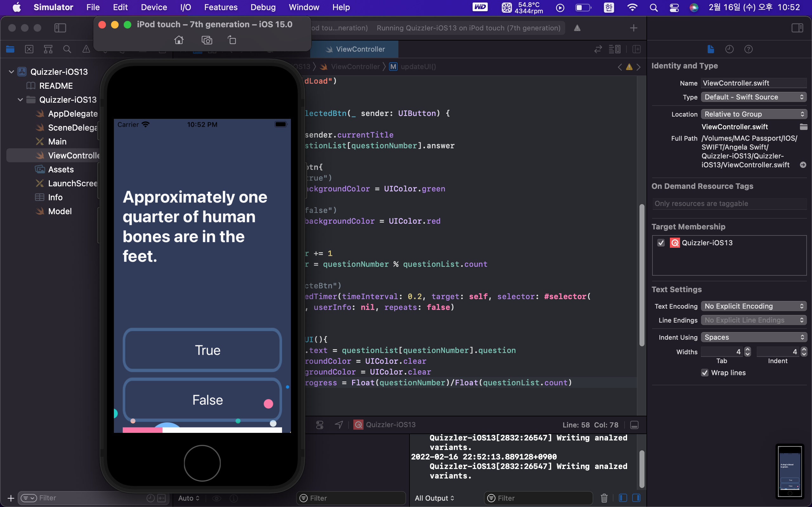Viewport: 812px width, 507px height.
Task: Open the Debug menu in the menu bar
Action: [x=263, y=7]
